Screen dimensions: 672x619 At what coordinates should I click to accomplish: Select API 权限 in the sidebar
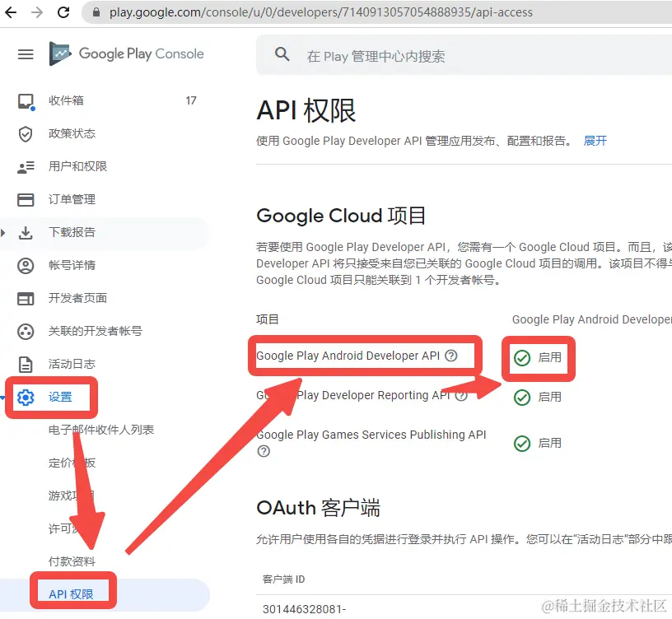[x=71, y=594]
